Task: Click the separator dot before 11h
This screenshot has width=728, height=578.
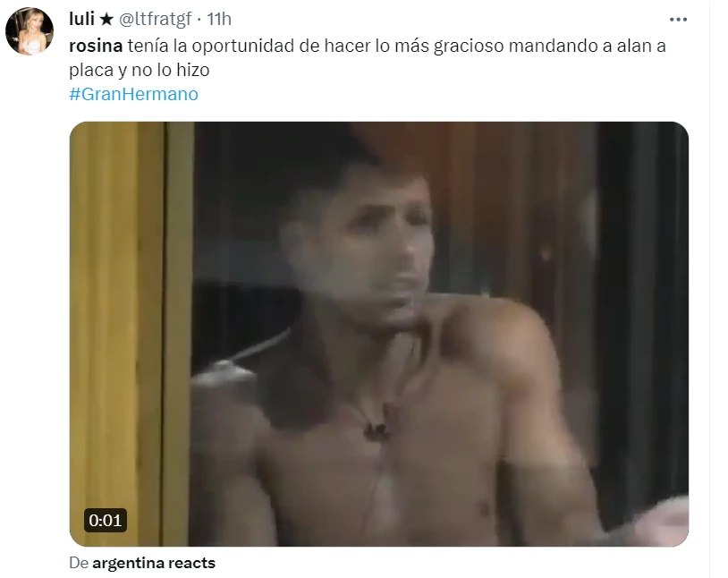Action: tap(199, 20)
